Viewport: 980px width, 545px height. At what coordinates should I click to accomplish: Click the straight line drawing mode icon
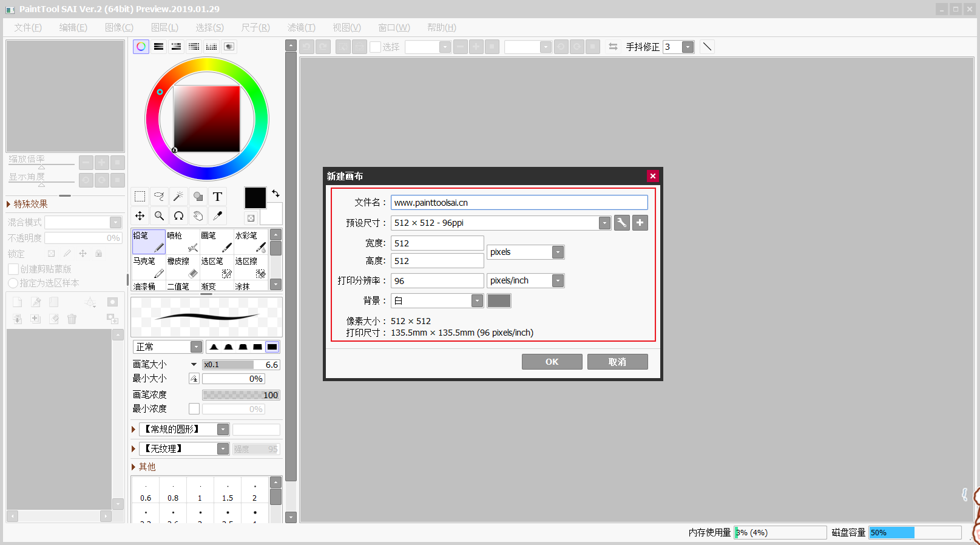(x=707, y=47)
